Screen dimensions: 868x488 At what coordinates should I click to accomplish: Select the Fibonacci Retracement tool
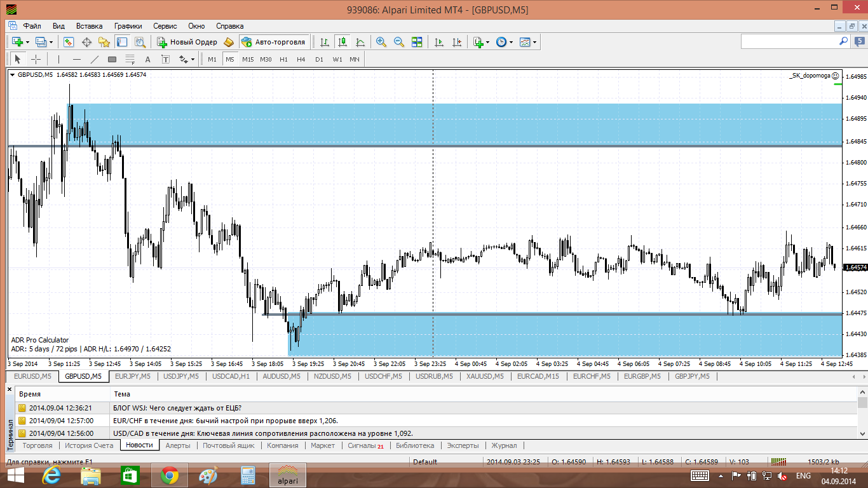coord(130,59)
